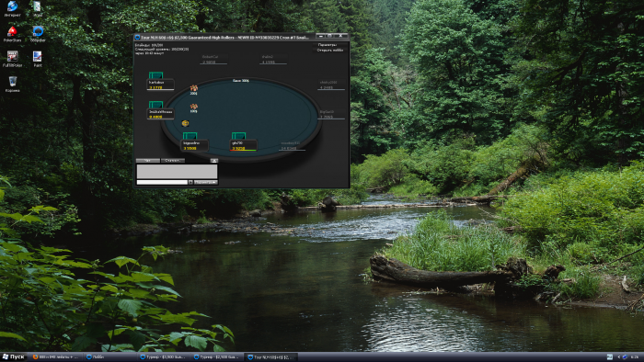Switch to the Чат tab

(148, 161)
